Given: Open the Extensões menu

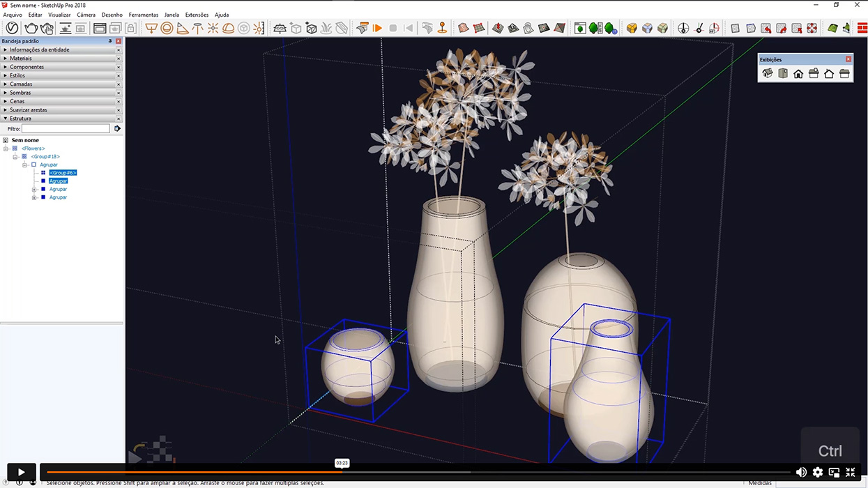Looking at the screenshot, I should [x=197, y=15].
